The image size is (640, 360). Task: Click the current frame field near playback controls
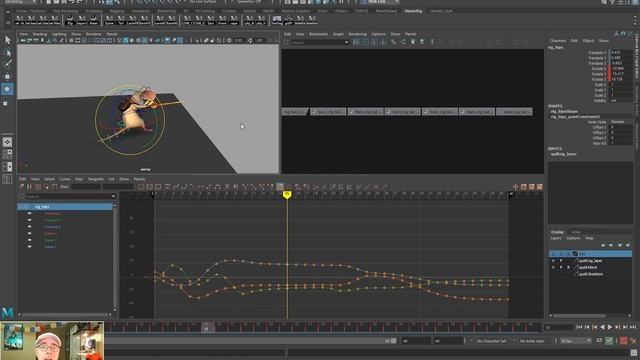pyautogui.click(x=558, y=327)
